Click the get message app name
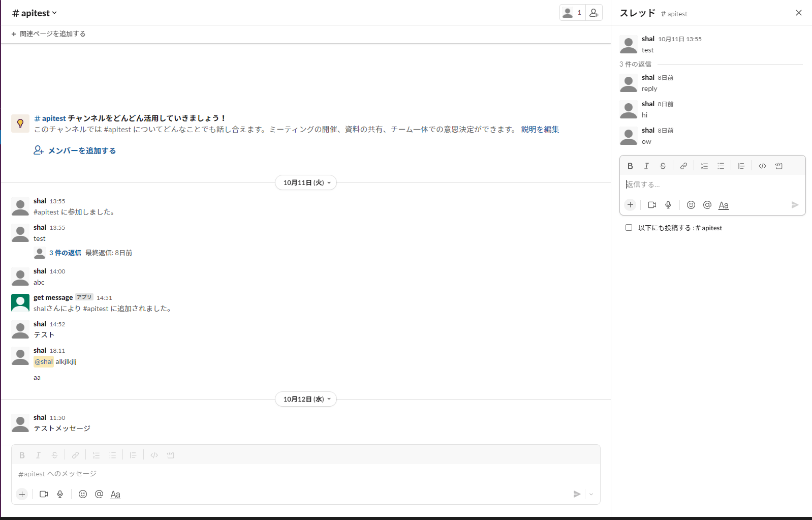Viewport: 812px width, 520px height. coord(53,297)
